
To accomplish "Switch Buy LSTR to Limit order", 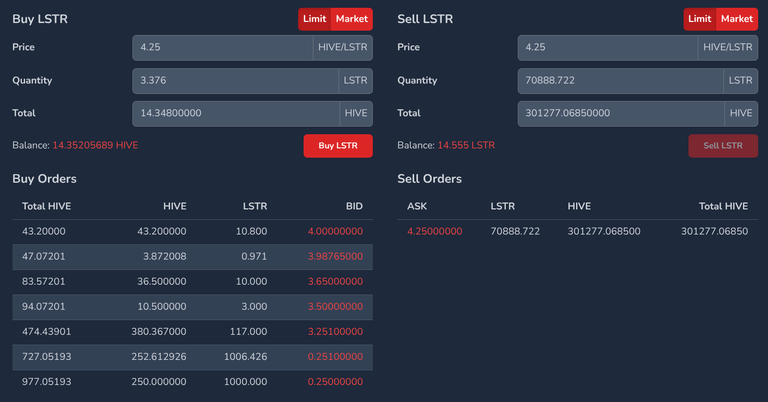I will pos(314,19).
